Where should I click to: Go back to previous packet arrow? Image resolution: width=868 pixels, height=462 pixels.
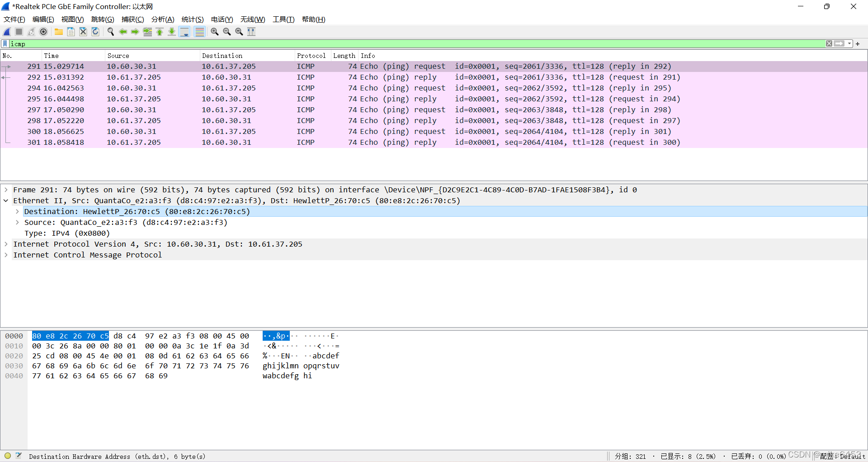point(123,32)
